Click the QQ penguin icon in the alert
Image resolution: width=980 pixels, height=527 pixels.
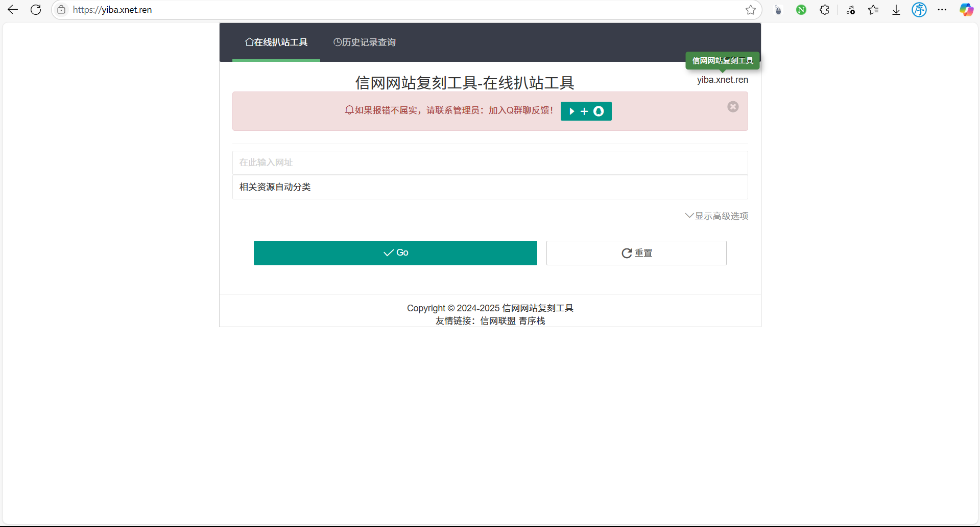(599, 111)
